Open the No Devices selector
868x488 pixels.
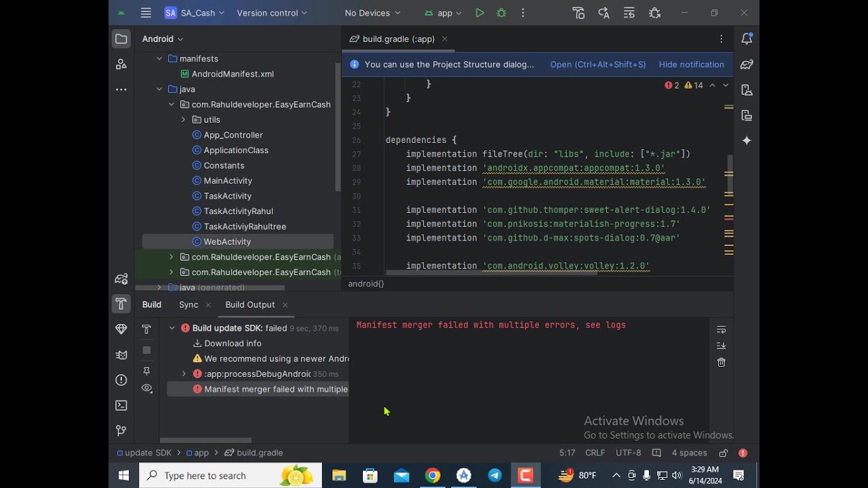coord(372,13)
